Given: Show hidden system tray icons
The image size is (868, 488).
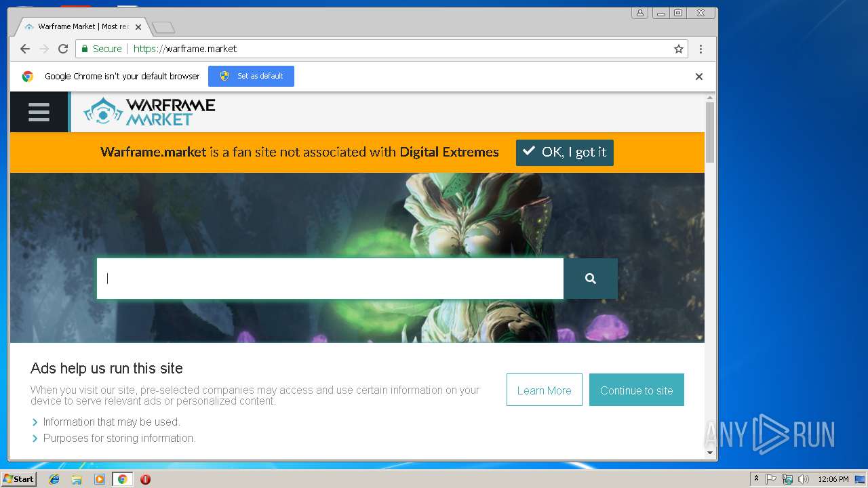Looking at the screenshot, I should pos(756,479).
